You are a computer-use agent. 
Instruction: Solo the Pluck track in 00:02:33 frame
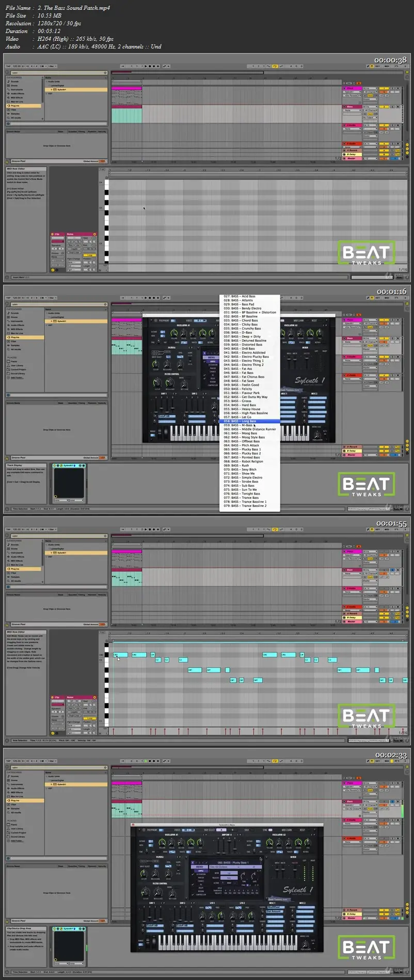392,783
